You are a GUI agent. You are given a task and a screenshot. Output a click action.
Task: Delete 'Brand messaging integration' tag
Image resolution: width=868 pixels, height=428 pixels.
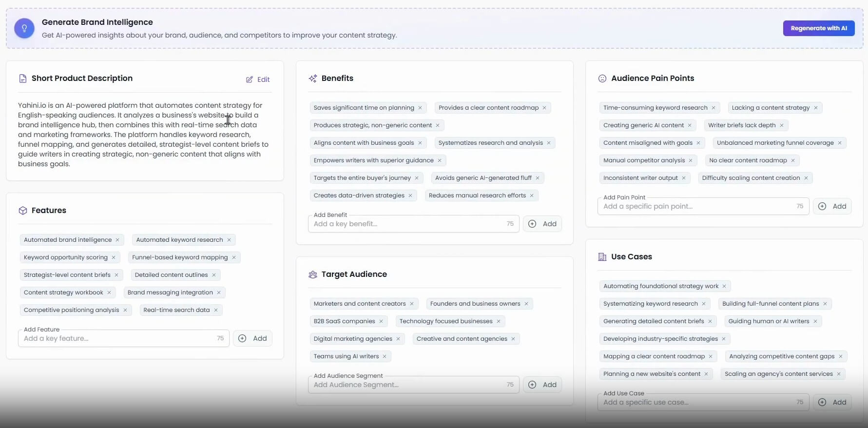point(219,292)
